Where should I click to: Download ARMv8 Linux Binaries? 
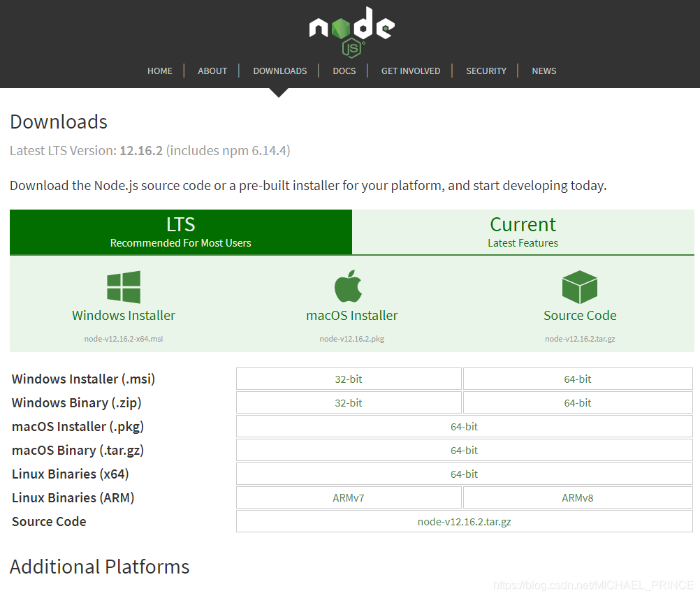578,497
